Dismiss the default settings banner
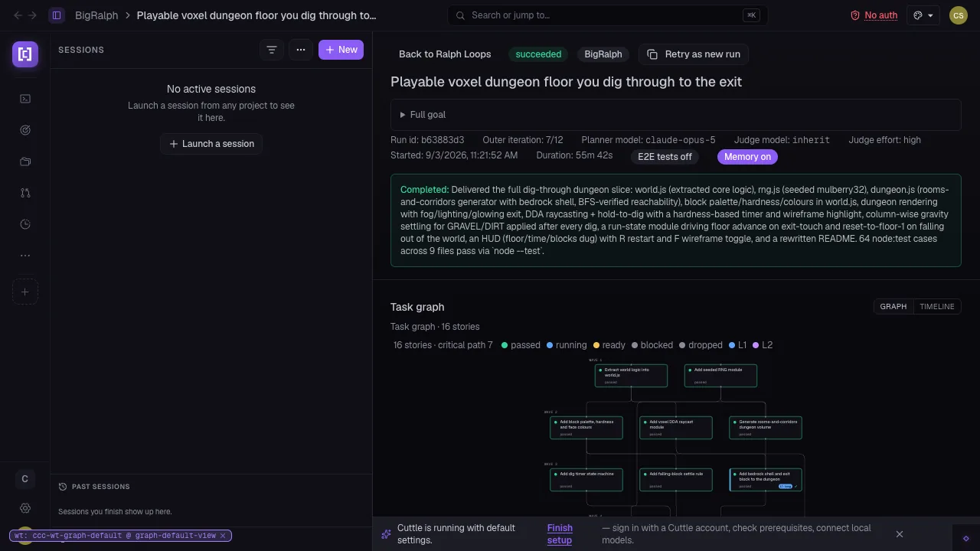980x551 pixels. (900, 534)
